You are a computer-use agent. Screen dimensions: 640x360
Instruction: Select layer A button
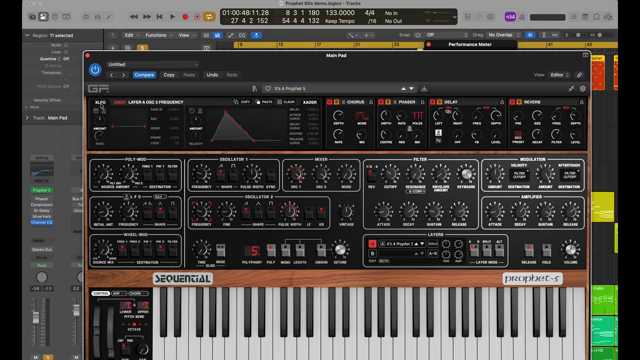(372, 244)
